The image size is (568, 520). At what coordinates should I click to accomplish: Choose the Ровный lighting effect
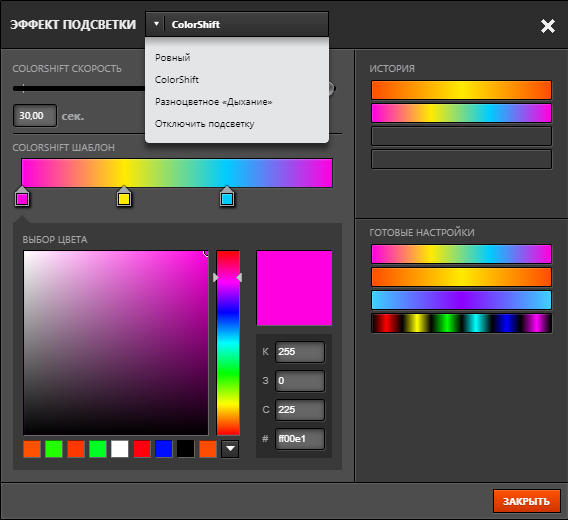172,58
